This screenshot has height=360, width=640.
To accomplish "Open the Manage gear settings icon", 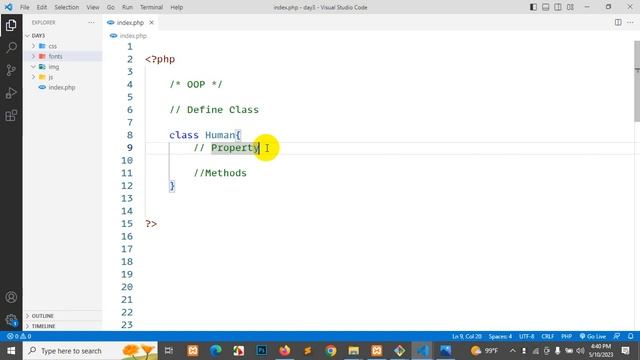I will (x=11, y=320).
